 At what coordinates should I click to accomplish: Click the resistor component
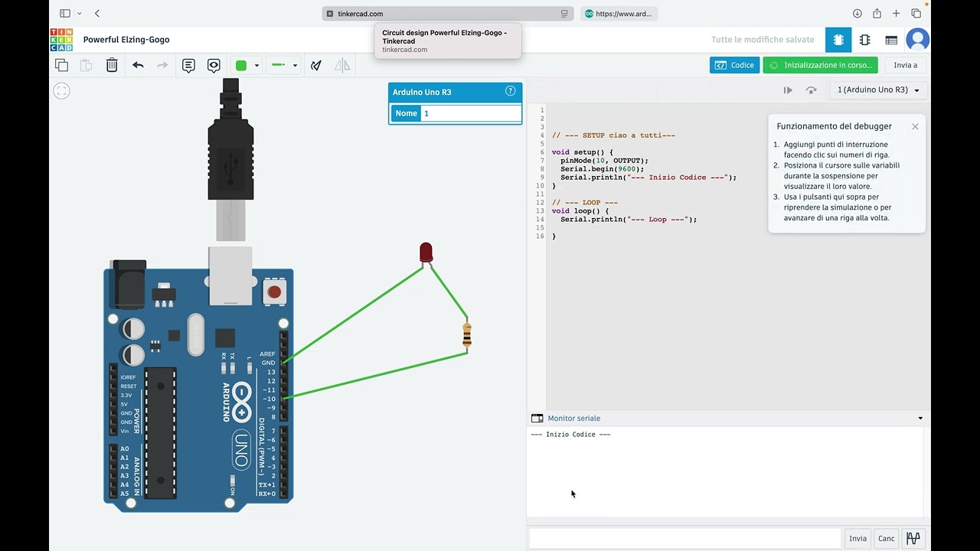[467, 334]
